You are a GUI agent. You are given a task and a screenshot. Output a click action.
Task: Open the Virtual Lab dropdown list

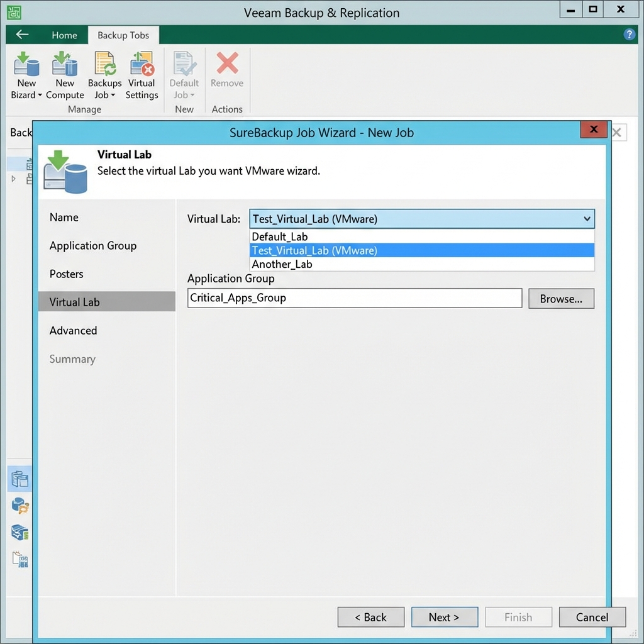pos(587,219)
